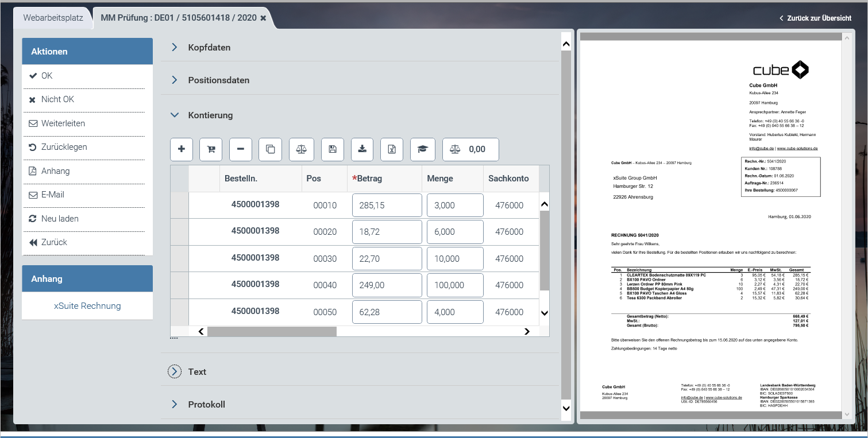Click the copy row icon
Viewport: 868px width, 438px height.
(271, 149)
